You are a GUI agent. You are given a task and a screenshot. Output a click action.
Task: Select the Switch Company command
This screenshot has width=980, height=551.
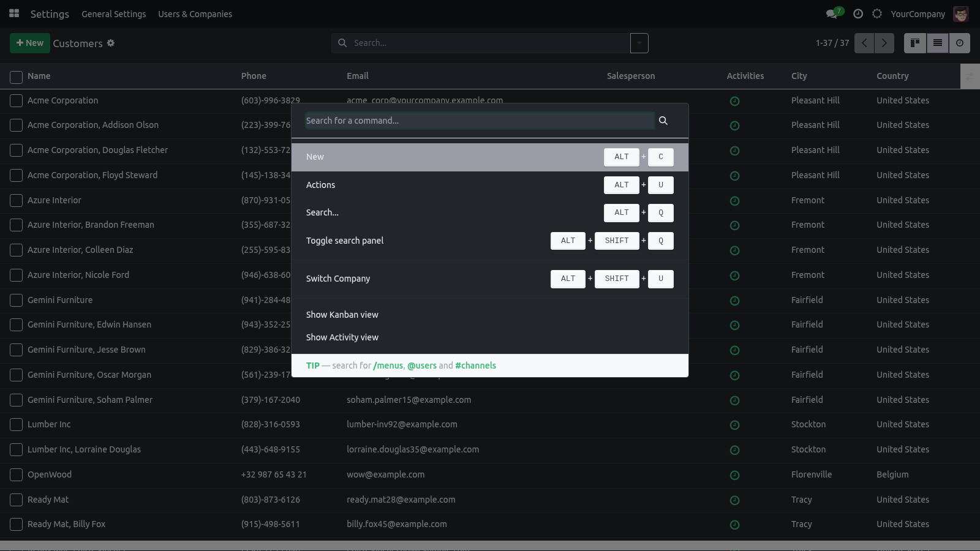click(490, 279)
